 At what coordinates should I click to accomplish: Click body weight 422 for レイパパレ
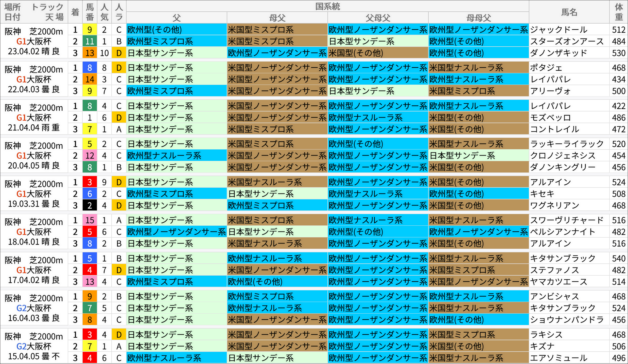[x=619, y=106]
